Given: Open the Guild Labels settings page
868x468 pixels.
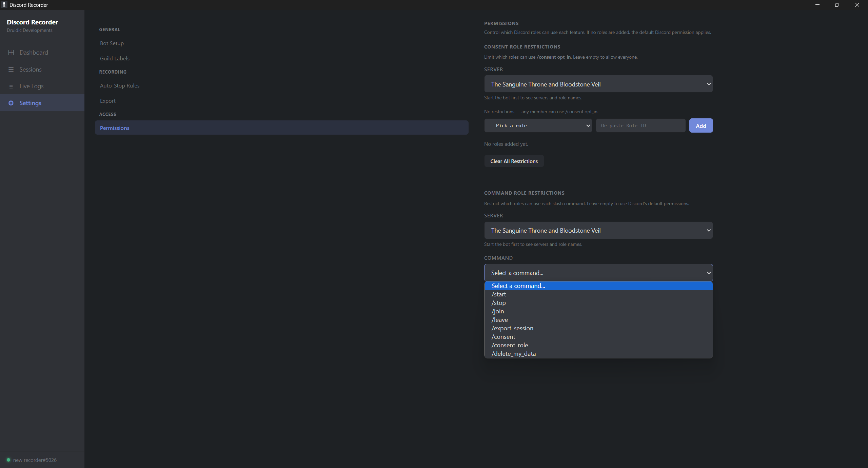Looking at the screenshot, I should 115,58.
